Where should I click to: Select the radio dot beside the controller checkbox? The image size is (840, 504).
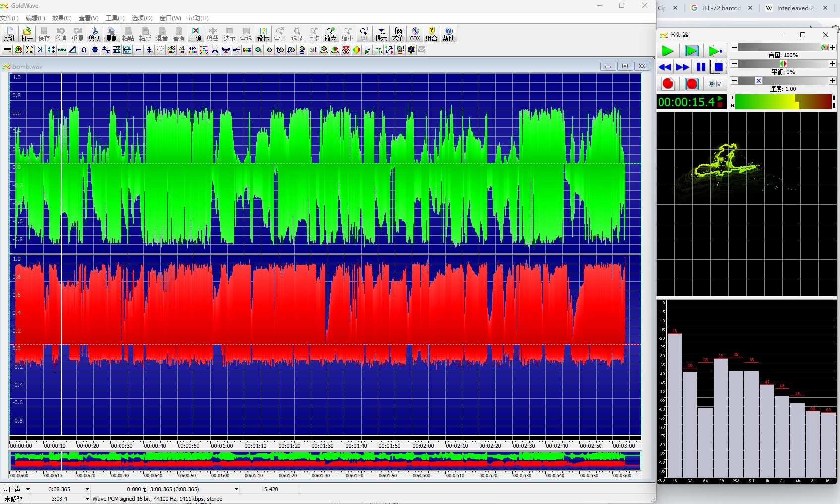[x=712, y=84]
